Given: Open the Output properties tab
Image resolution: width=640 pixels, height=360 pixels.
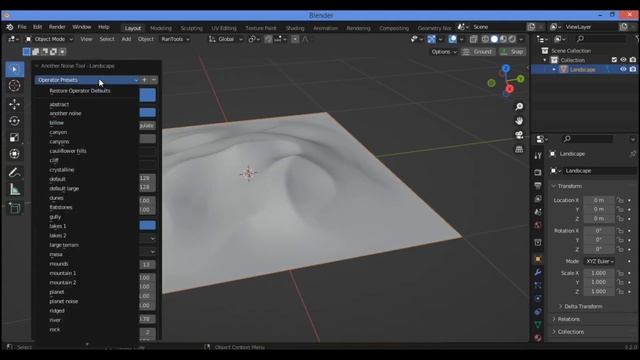Looking at the screenshot, I should [538, 186].
